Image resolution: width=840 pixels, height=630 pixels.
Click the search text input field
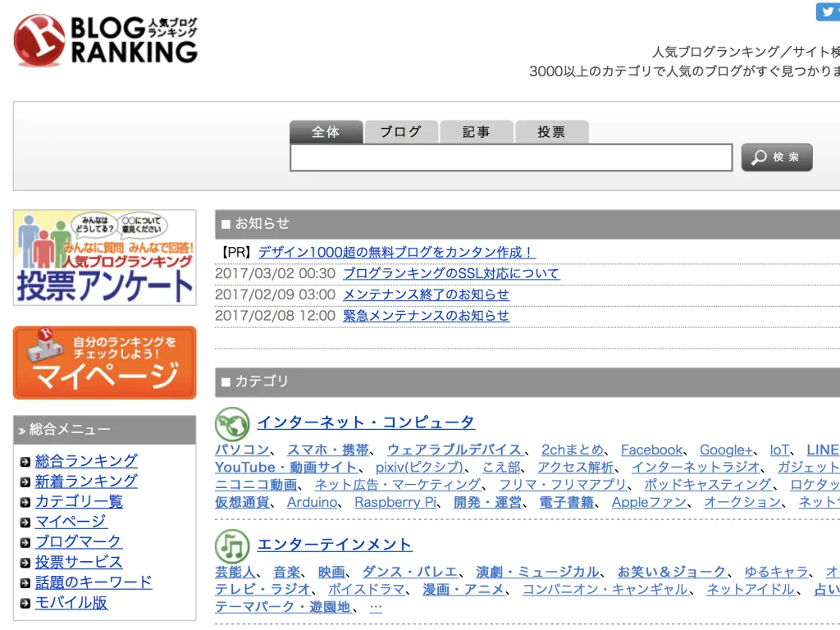(511, 157)
